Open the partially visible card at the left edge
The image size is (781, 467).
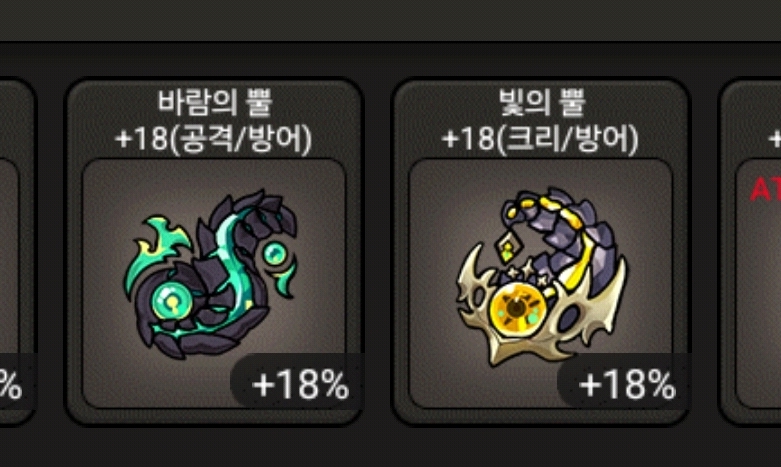(17, 252)
